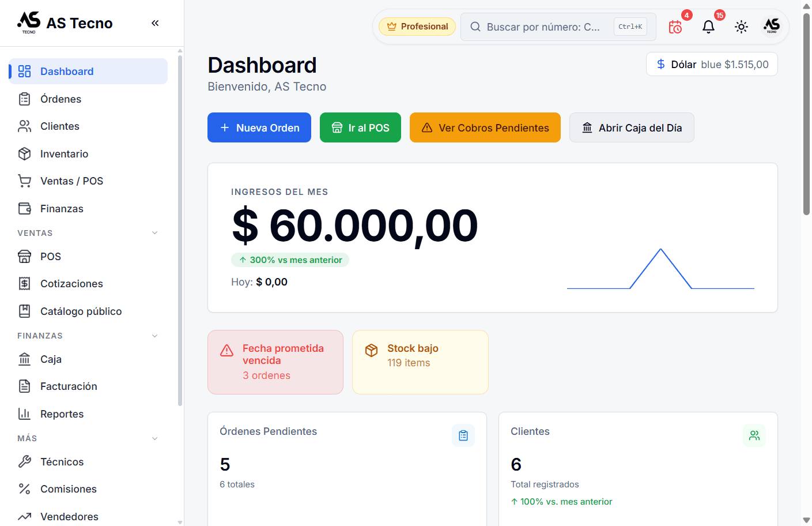Image resolution: width=812 pixels, height=526 pixels.
Task: Open Catálogo público in the sidebar
Action: 88,311
